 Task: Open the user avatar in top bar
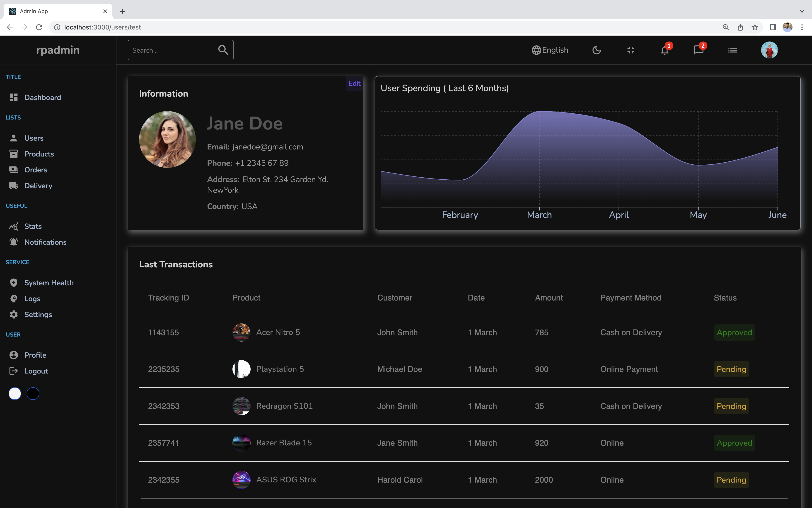[x=769, y=50]
